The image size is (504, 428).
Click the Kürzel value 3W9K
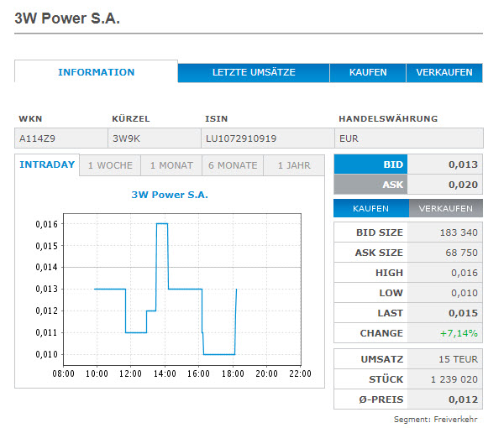(127, 138)
